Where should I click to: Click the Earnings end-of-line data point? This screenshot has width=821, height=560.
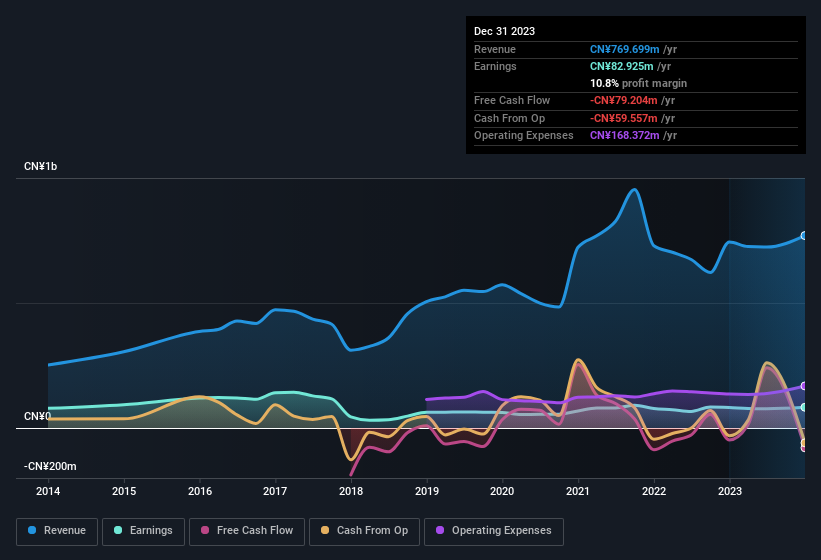(804, 407)
